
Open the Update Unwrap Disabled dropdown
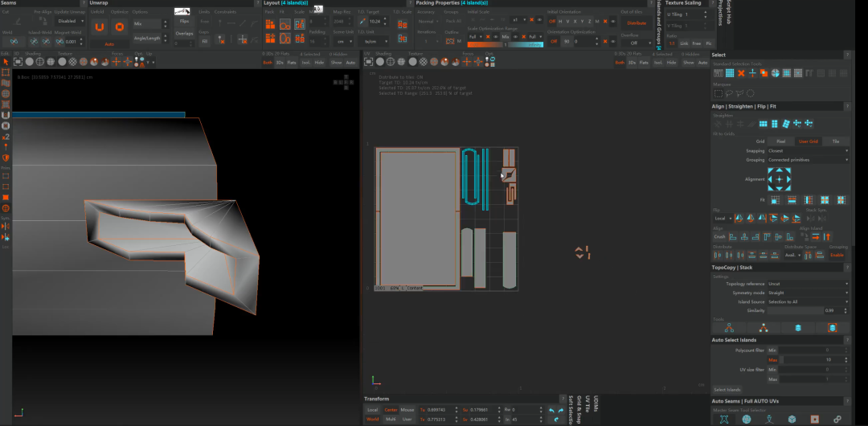[68, 22]
